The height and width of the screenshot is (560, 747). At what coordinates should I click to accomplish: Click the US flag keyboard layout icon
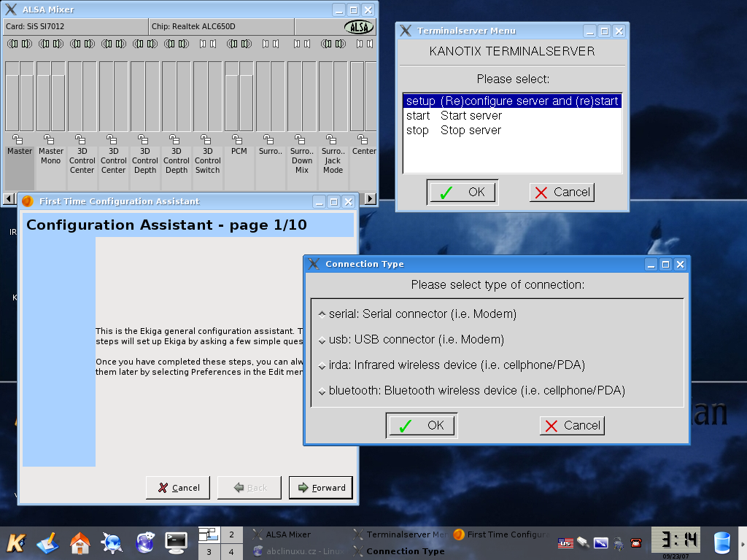click(565, 542)
